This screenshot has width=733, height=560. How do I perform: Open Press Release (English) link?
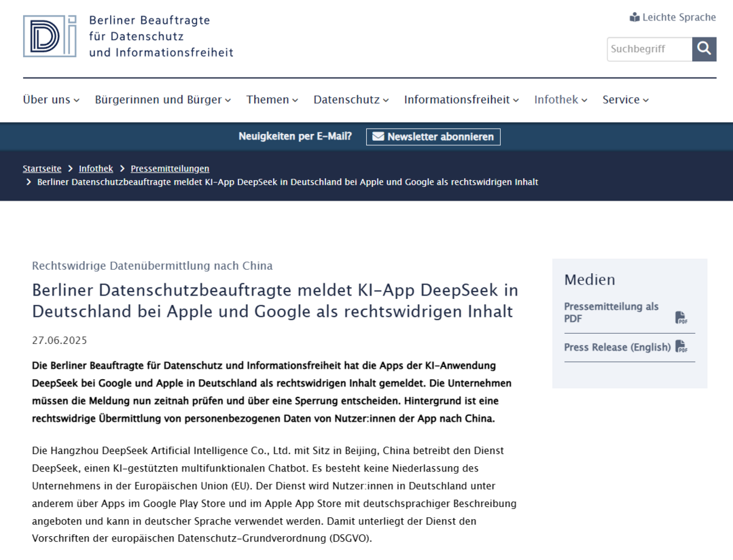coord(626,347)
